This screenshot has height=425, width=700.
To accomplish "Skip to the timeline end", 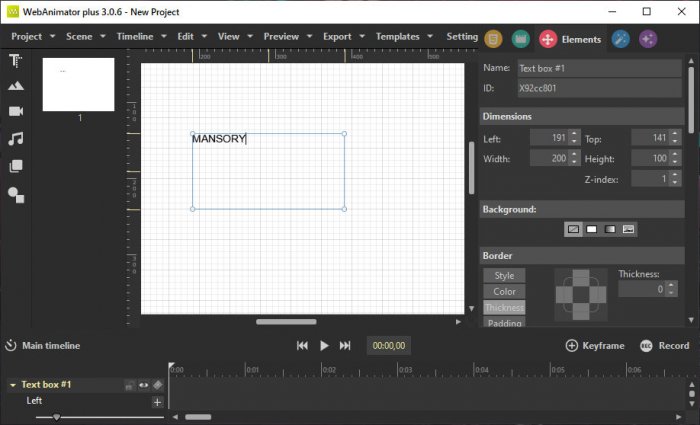I will 345,346.
